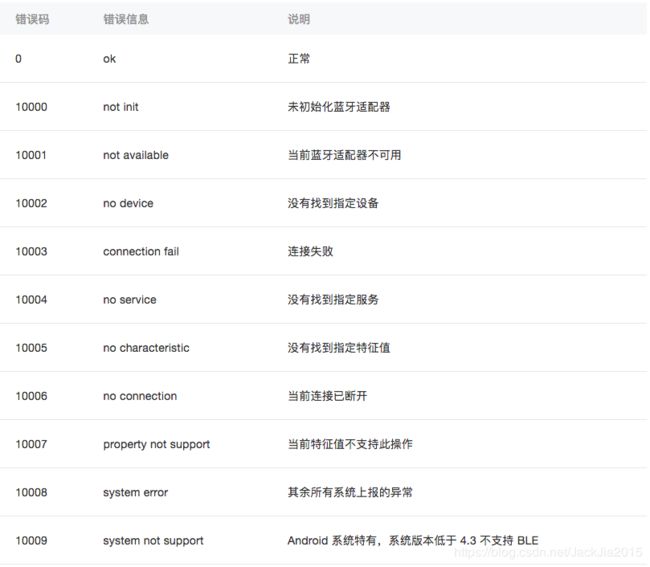Click 没有找到指定特征值 description
The height and width of the screenshot is (567, 650).
339,347
